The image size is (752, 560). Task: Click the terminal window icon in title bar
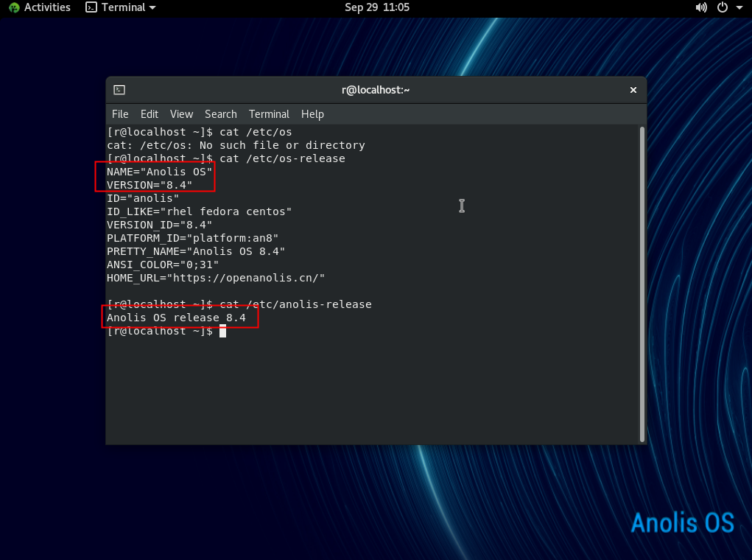click(x=119, y=90)
